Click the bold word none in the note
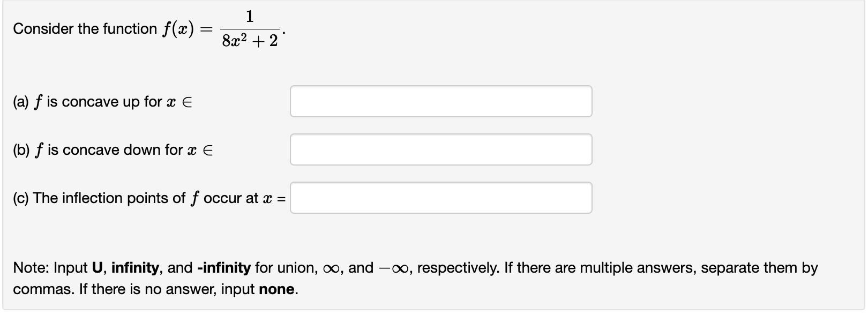 (276, 289)
